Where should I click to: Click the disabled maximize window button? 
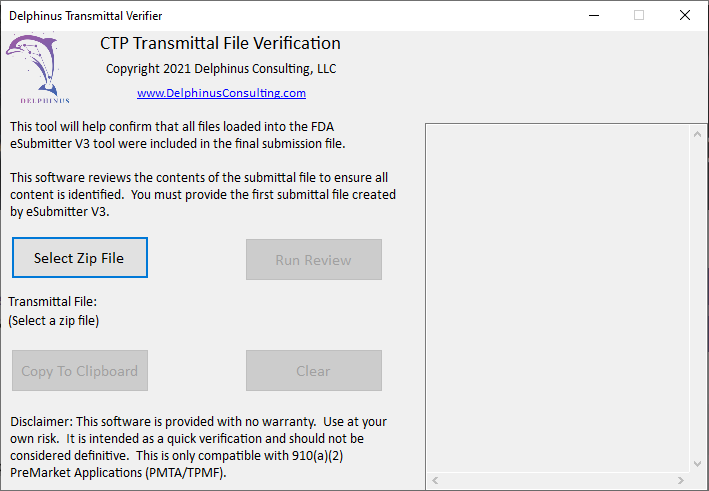click(639, 15)
